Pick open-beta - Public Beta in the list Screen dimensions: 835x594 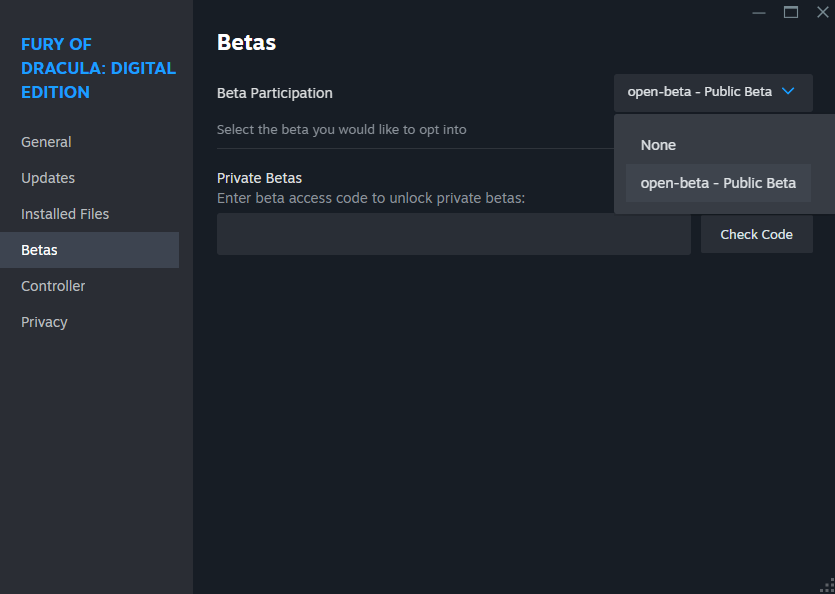(x=718, y=183)
